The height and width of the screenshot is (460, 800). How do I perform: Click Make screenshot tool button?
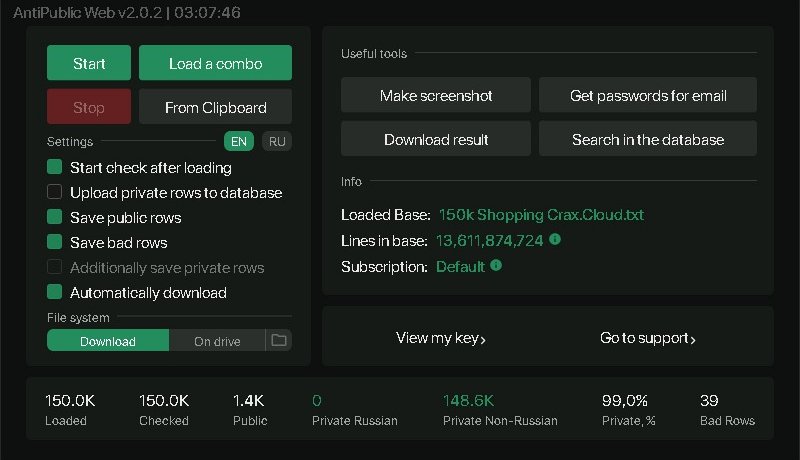(x=436, y=96)
